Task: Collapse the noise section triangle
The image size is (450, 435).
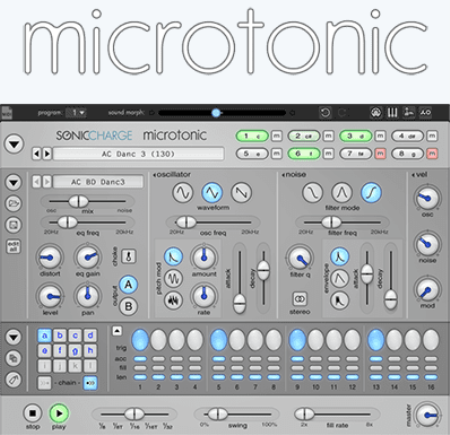Action: (283, 175)
